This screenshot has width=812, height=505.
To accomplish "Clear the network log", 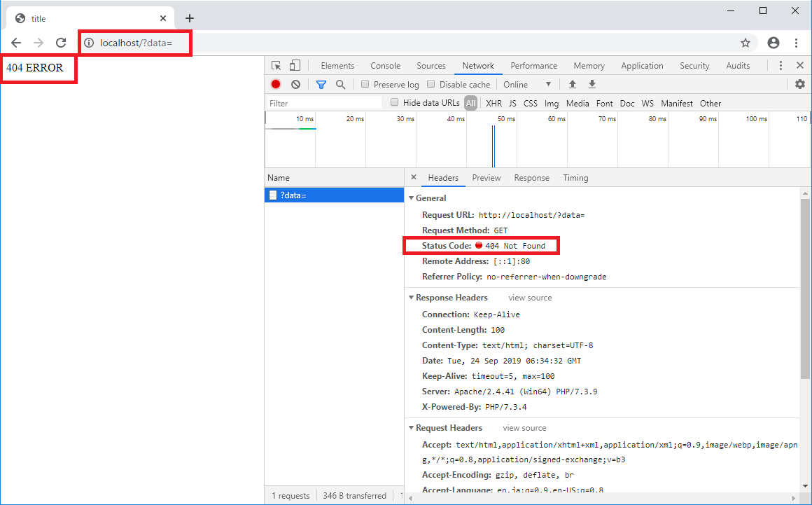I will (x=295, y=84).
